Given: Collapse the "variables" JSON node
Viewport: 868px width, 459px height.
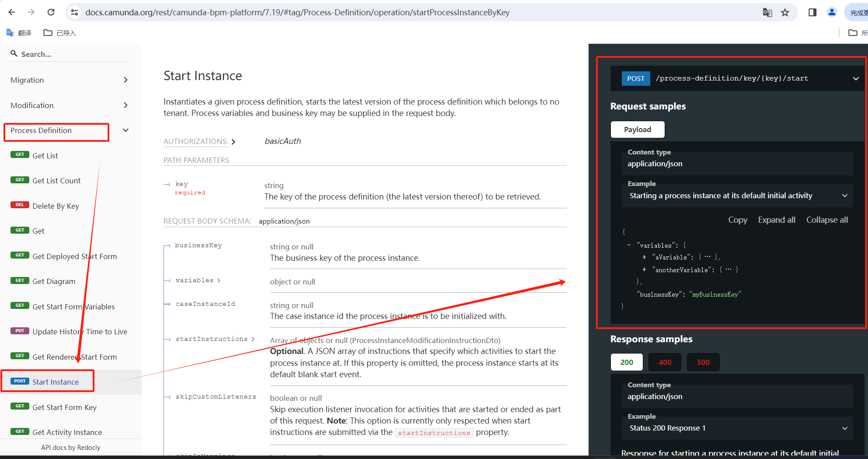Looking at the screenshot, I should pos(629,245).
